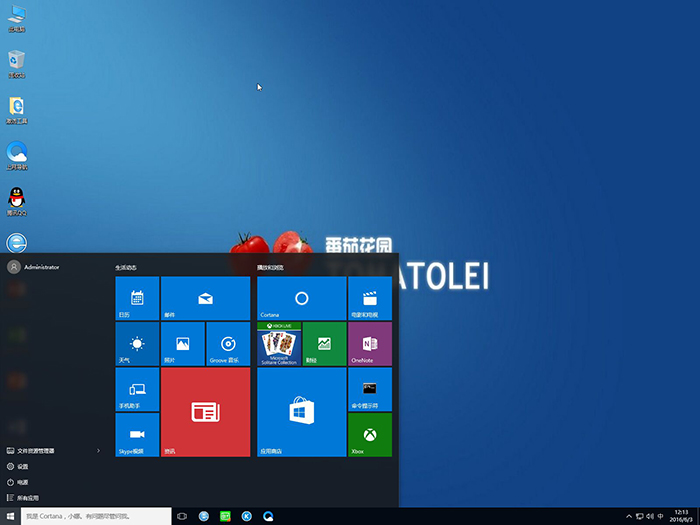700x525 pixels.
Task: Open the red News (资讯) tile
Action: [x=205, y=412]
